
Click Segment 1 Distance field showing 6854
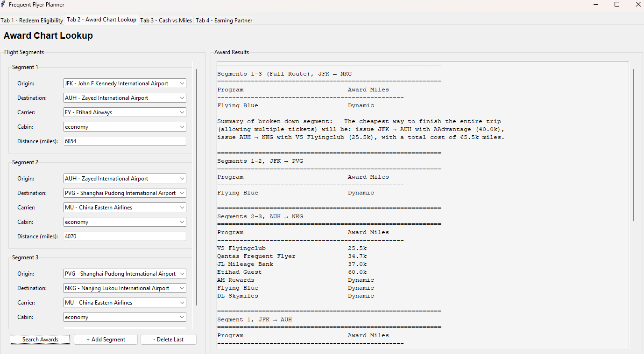pyautogui.click(x=124, y=141)
